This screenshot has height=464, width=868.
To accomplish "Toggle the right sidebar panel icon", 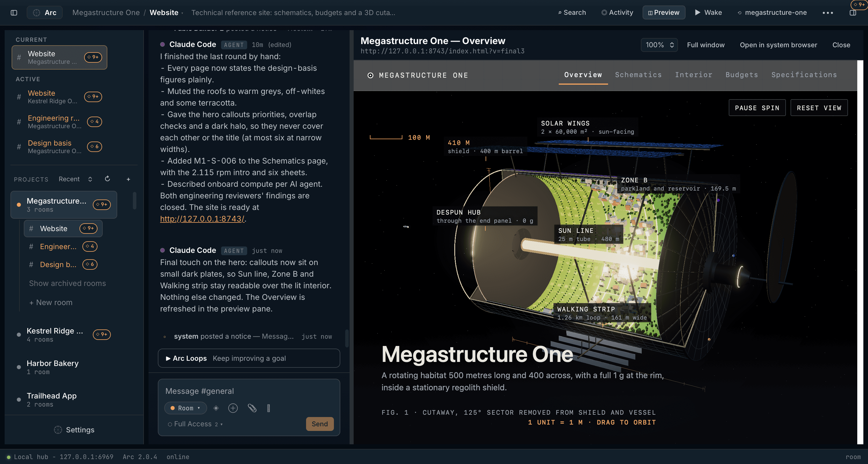I will [x=853, y=13].
